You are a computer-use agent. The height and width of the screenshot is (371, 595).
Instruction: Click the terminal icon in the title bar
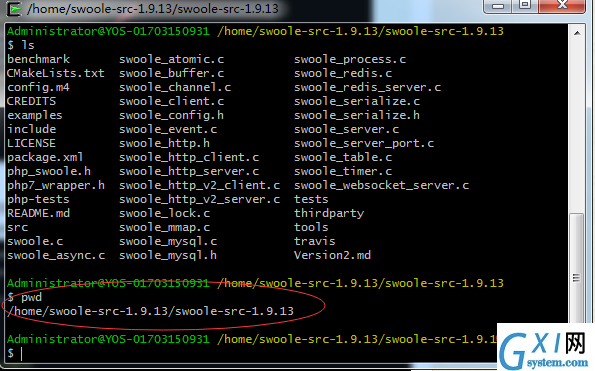14,9
